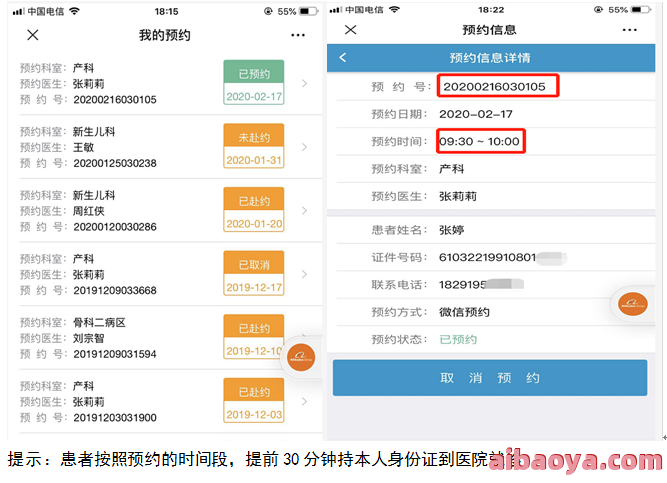Click the 预约科室 value 产科 in details

452,169
